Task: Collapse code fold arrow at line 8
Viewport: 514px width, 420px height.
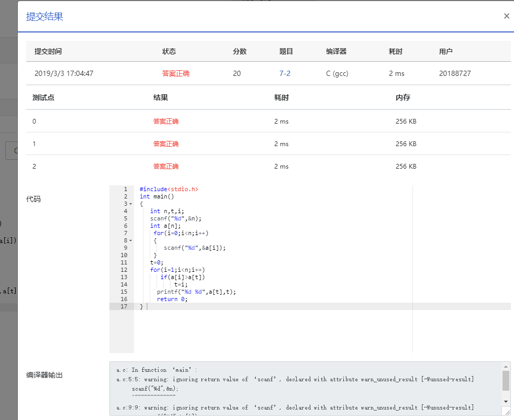Action: [130, 241]
